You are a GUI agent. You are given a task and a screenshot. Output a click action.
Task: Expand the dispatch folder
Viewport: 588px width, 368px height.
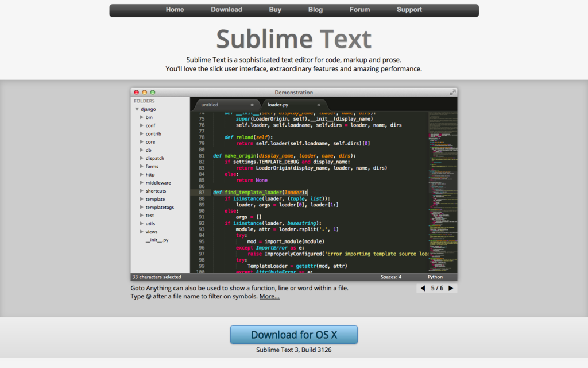[141, 158]
